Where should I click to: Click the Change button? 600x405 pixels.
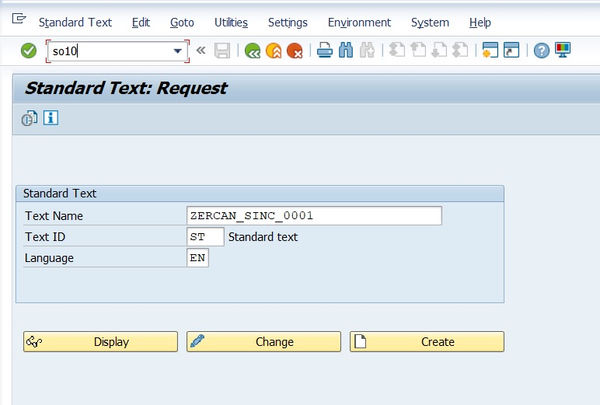click(264, 341)
